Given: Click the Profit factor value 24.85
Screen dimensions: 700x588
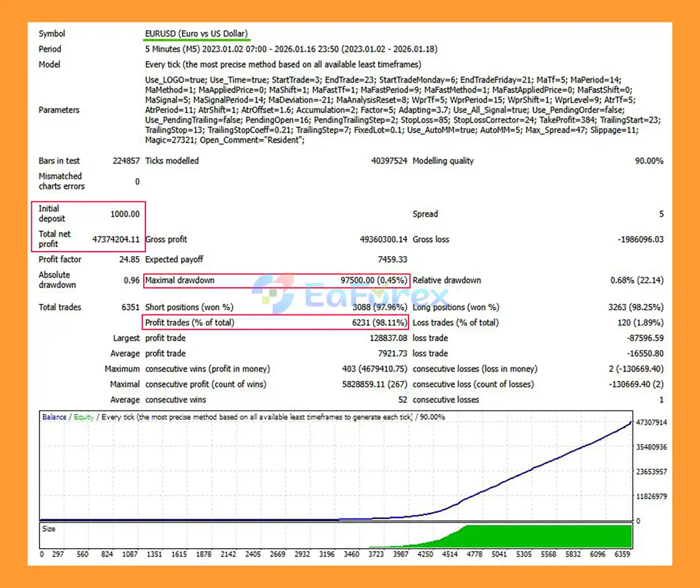Looking at the screenshot, I should (129, 260).
